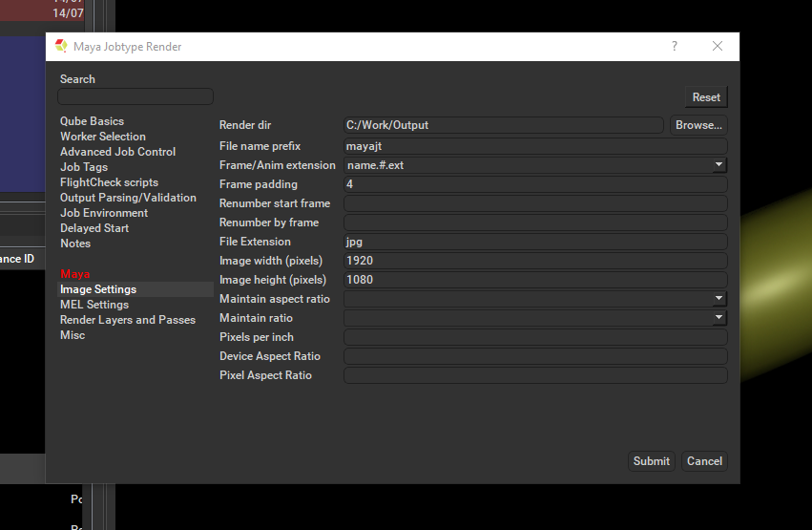This screenshot has width=812, height=530.
Task: Click the Frame padding field
Action: 534,184
